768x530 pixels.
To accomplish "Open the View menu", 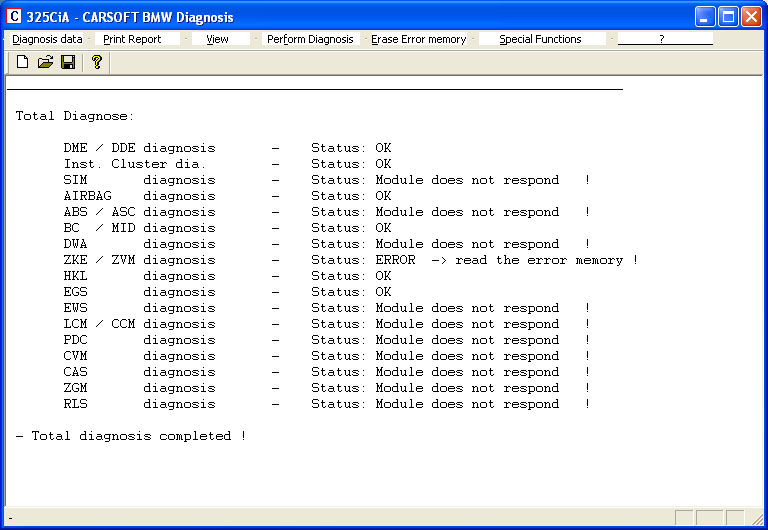I will (x=217, y=39).
